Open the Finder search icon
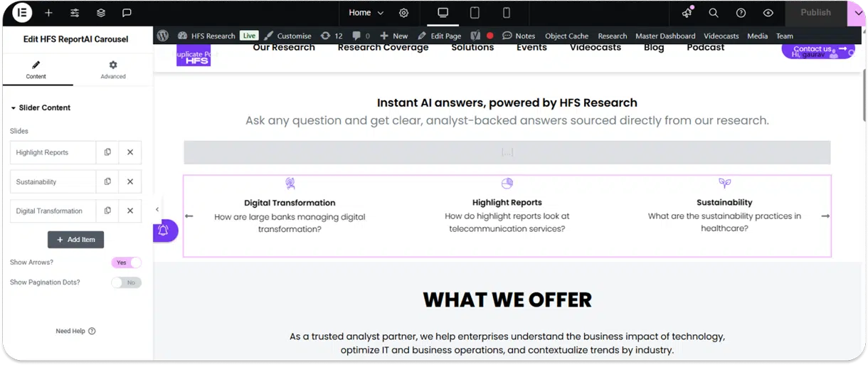 tap(714, 13)
